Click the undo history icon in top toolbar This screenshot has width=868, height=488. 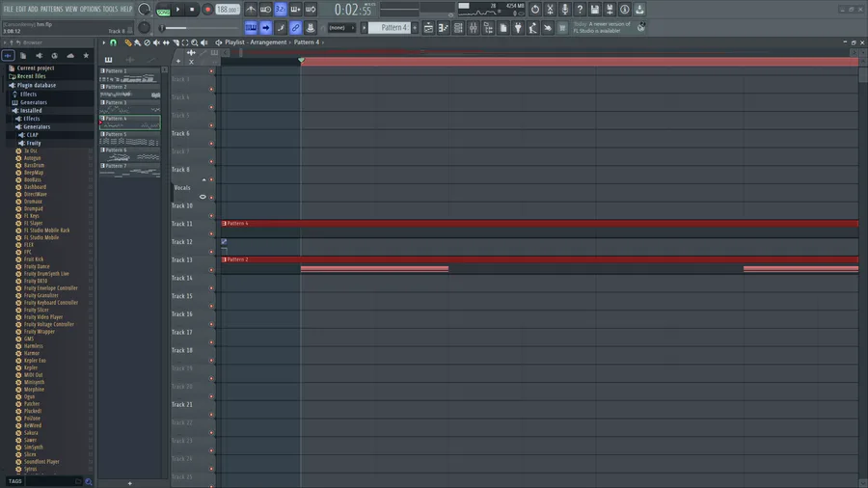pos(535,10)
